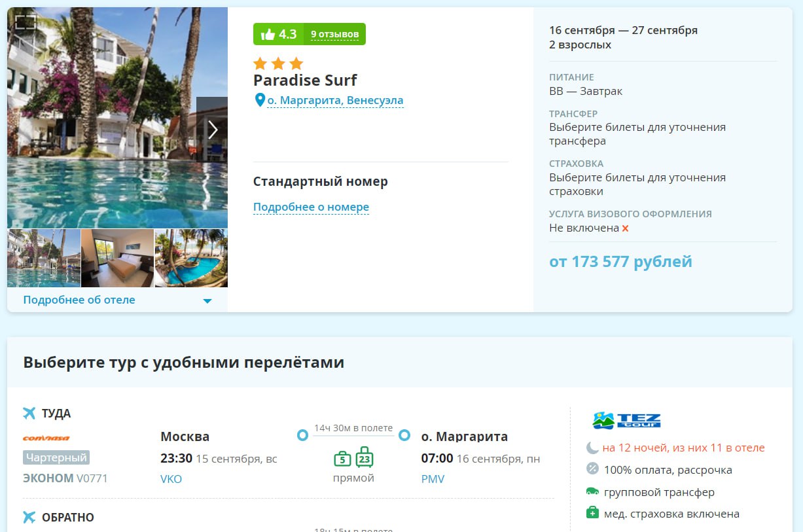Click the Conviasa airline logo

click(x=46, y=438)
